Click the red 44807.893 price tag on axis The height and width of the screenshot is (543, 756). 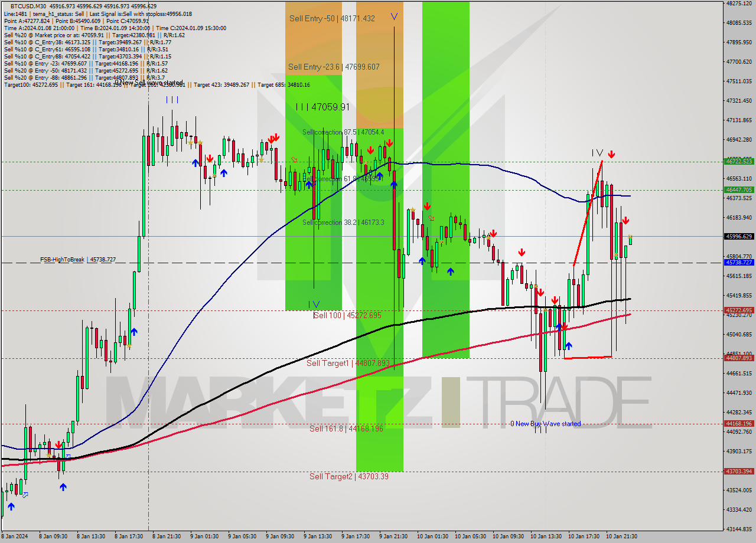[738, 358]
